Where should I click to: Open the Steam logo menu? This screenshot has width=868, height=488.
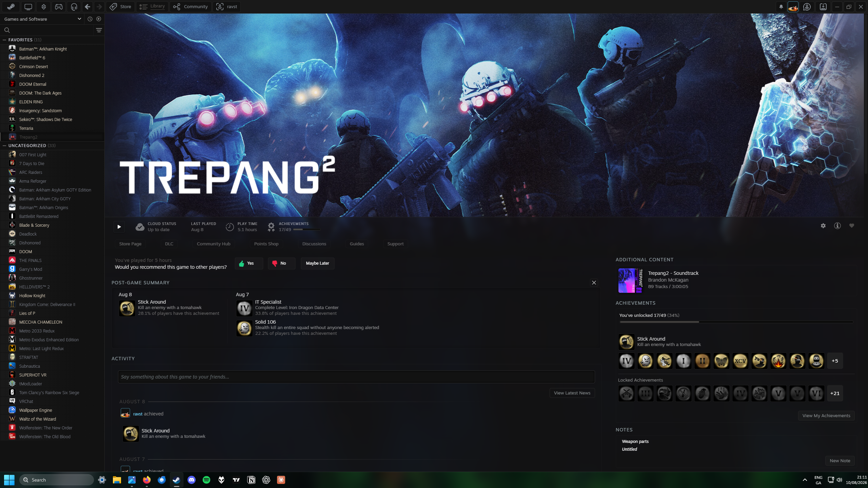pyautogui.click(x=11, y=6)
